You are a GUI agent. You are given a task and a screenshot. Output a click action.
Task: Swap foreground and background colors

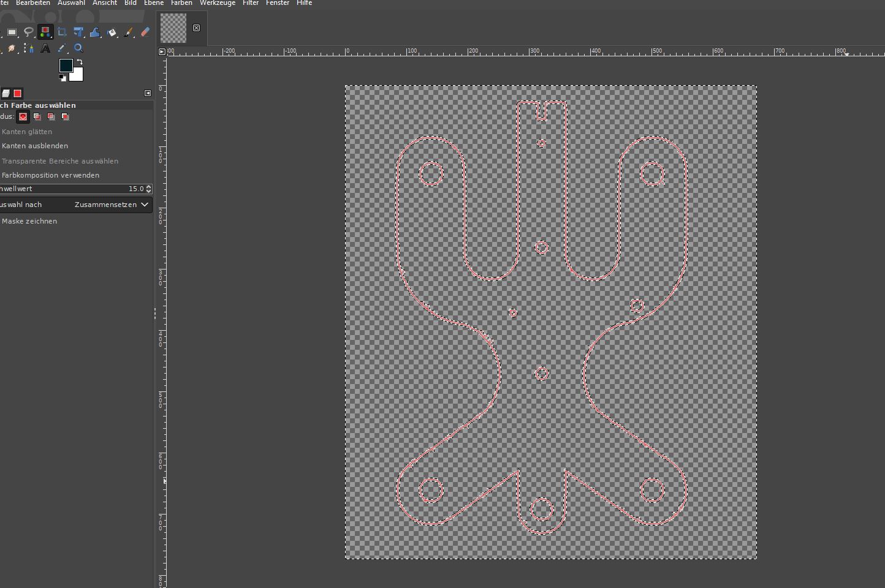click(80, 62)
